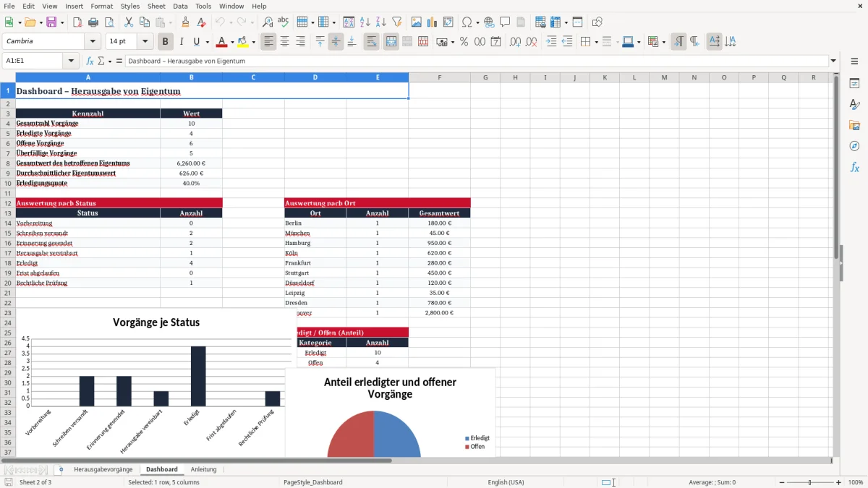Open the Borders dropdown arrow
The image size is (868, 488).
coord(595,42)
